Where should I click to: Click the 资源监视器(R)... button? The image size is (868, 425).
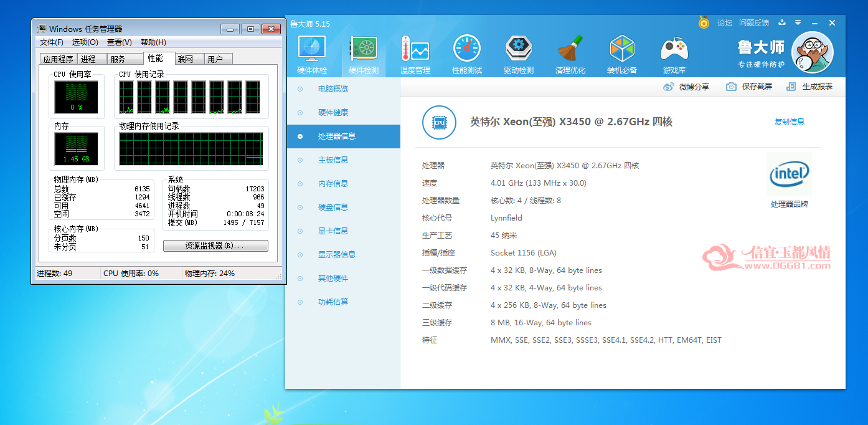coord(215,246)
